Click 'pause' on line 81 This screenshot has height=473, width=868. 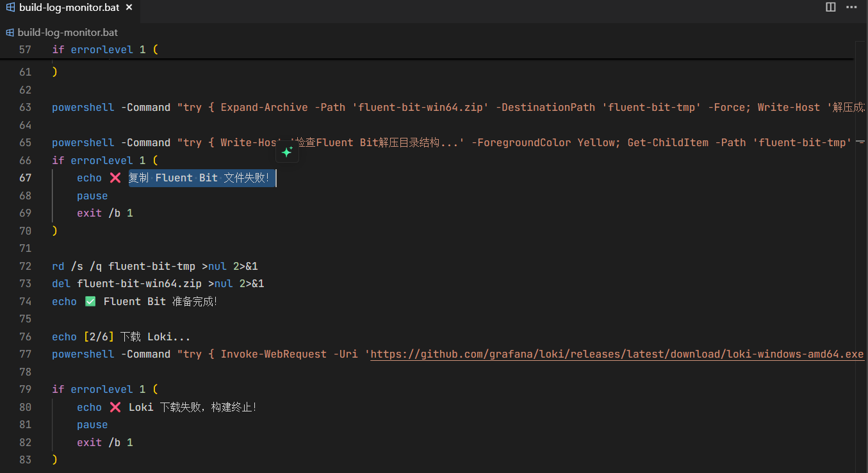pos(92,425)
